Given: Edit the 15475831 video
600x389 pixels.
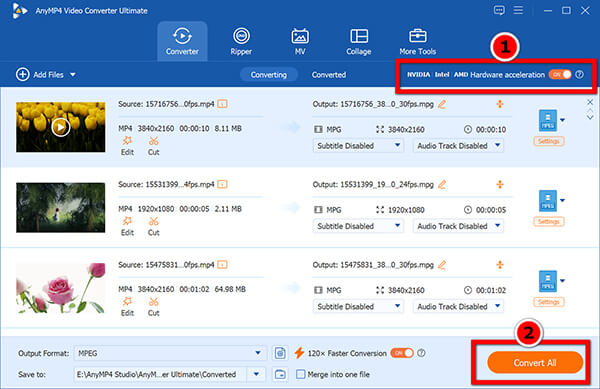Looking at the screenshot, I should [x=127, y=306].
